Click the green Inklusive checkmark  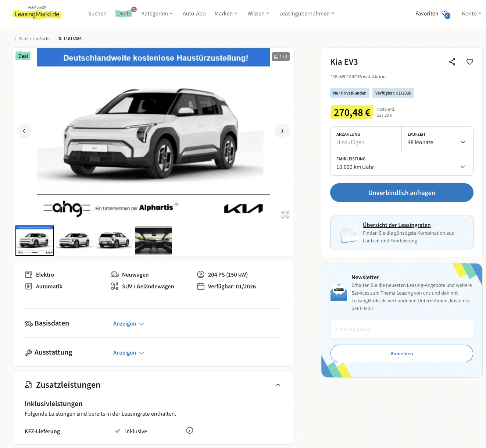tap(118, 431)
